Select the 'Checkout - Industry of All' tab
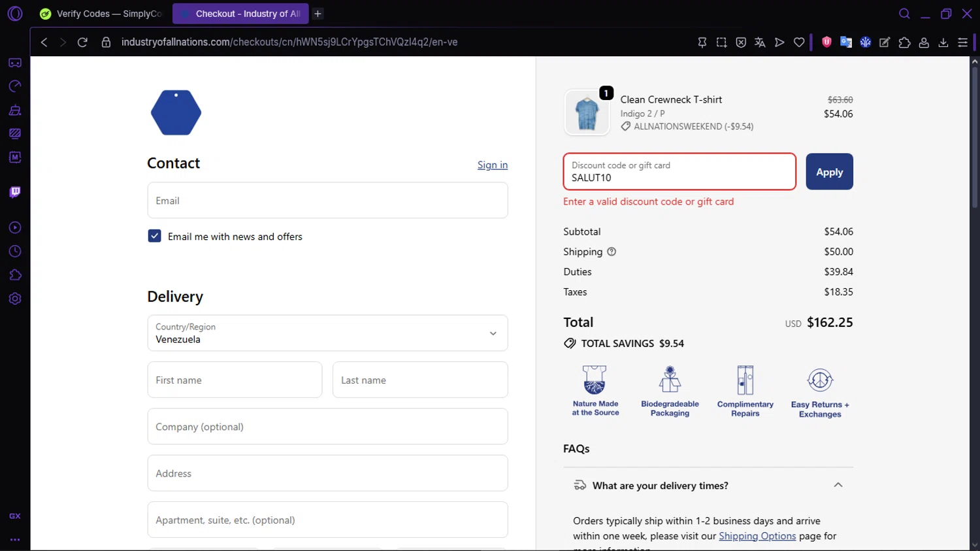Image resolution: width=980 pixels, height=551 pixels. (x=240, y=14)
